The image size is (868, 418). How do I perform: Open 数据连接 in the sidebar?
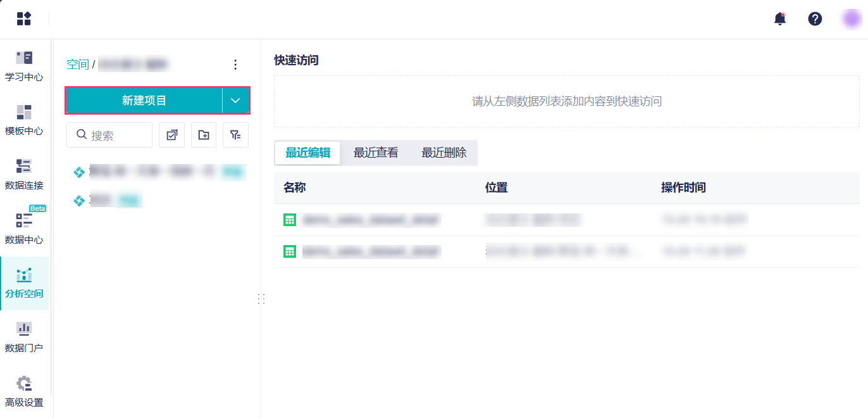(x=24, y=175)
